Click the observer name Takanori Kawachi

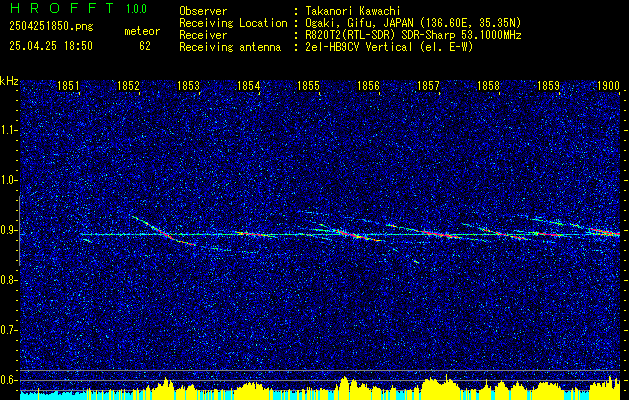coord(351,11)
